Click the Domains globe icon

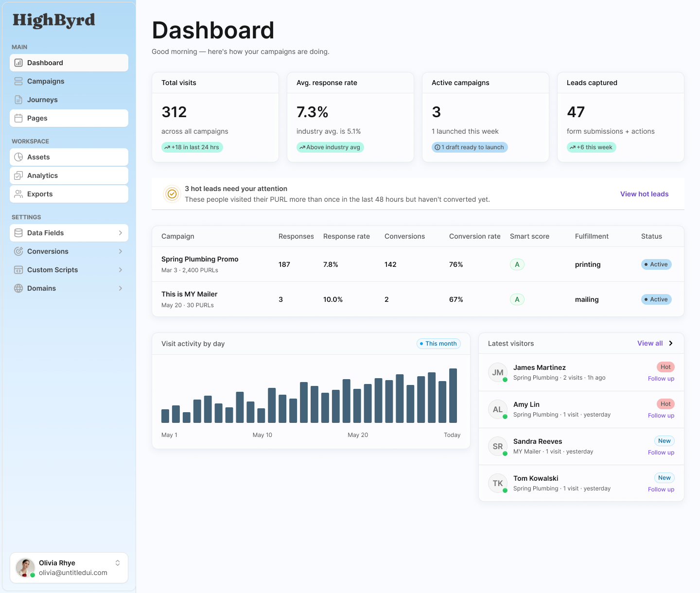pyautogui.click(x=18, y=288)
